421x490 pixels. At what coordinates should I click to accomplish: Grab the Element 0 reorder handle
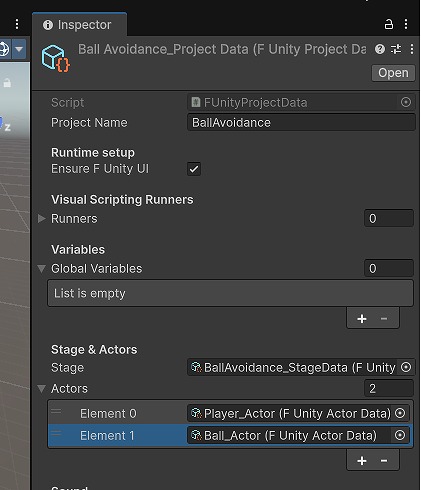pos(56,412)
